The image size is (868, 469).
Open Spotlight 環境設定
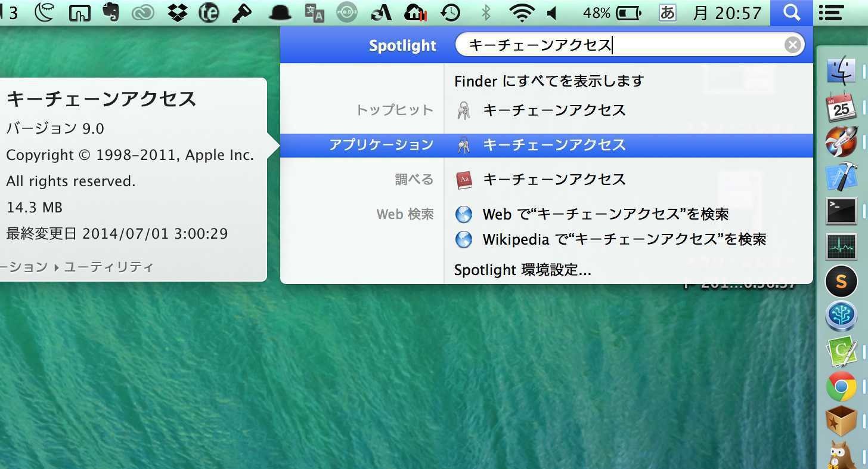click(523, 270)
